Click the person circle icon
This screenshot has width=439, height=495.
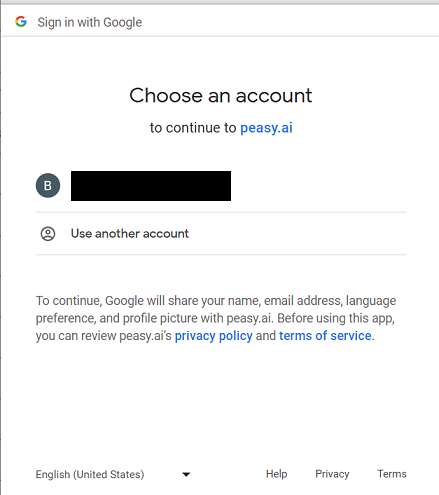[x=48, y=234]
